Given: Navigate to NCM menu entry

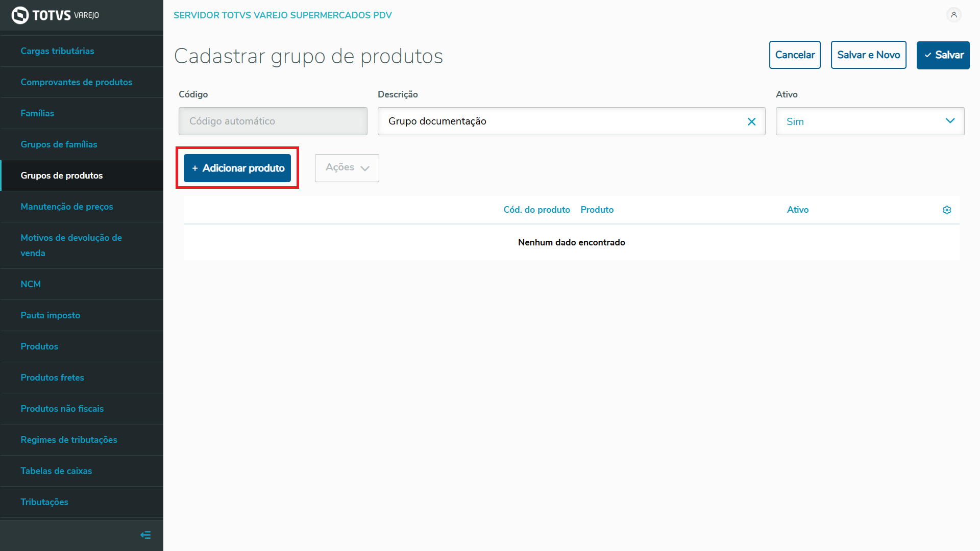Looking at the screenshot, I should [x=31, y=284].
